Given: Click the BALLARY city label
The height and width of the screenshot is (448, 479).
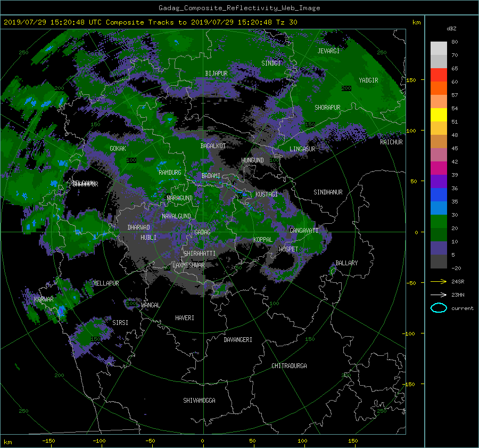Looking at the screenshot, I should (x=346, y=263).
